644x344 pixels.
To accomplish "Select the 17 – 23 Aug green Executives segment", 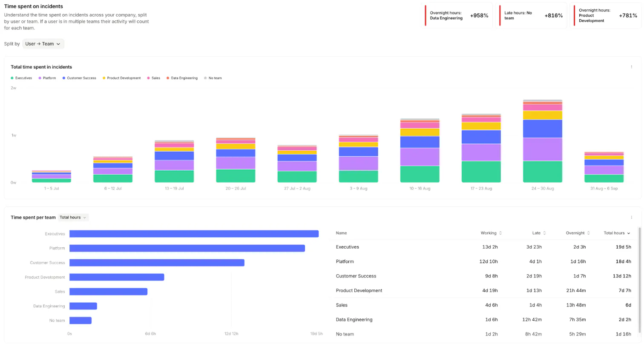I will pyautogui.click(x=481, y=172).
